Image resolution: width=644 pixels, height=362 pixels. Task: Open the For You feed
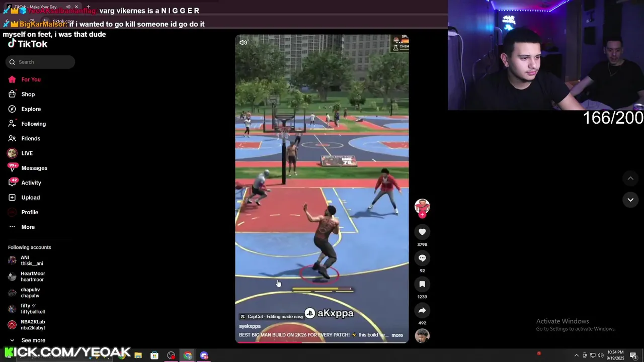click(24, 79)
